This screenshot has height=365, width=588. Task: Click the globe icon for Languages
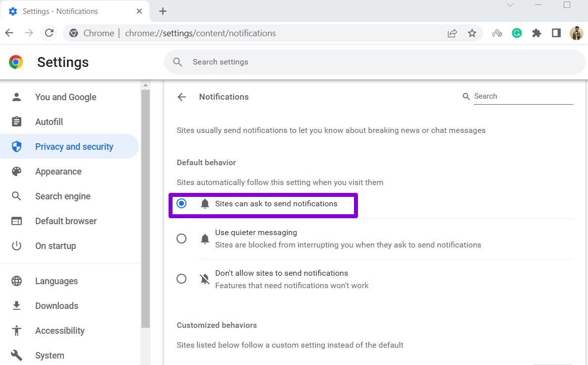16,281
